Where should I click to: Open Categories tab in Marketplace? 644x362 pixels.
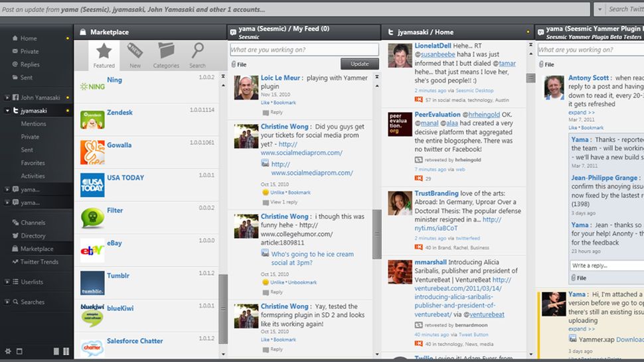coord(166,56)
